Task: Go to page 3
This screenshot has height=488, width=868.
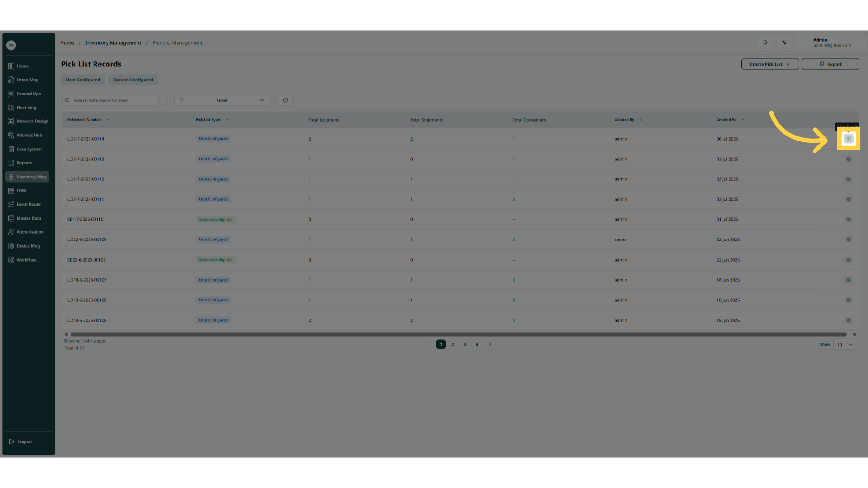Action: (465, 344)
